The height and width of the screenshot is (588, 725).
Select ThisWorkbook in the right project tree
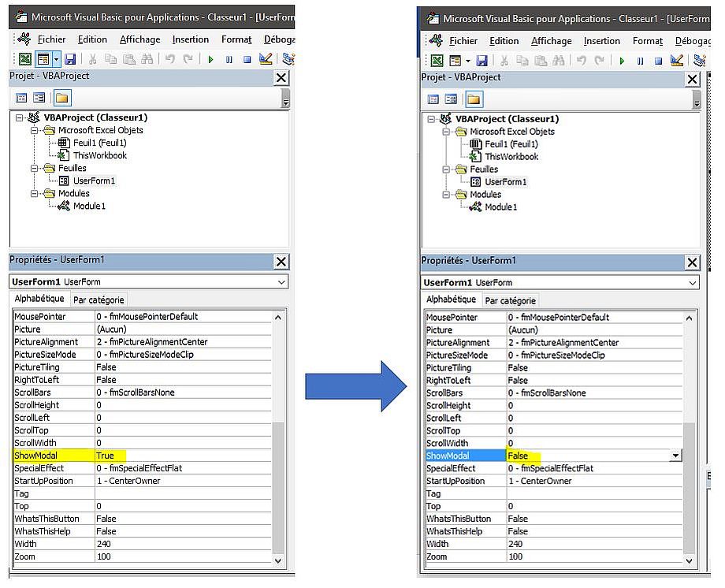tap(511, 157)
